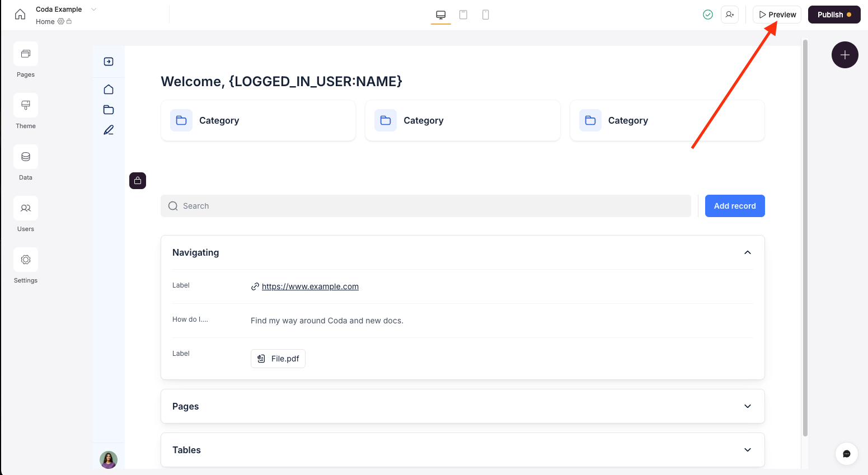This screenshot has height=475, width=868.
Task: Open the Coda Example app name dropdown
Action: click(x=93, y=9)
